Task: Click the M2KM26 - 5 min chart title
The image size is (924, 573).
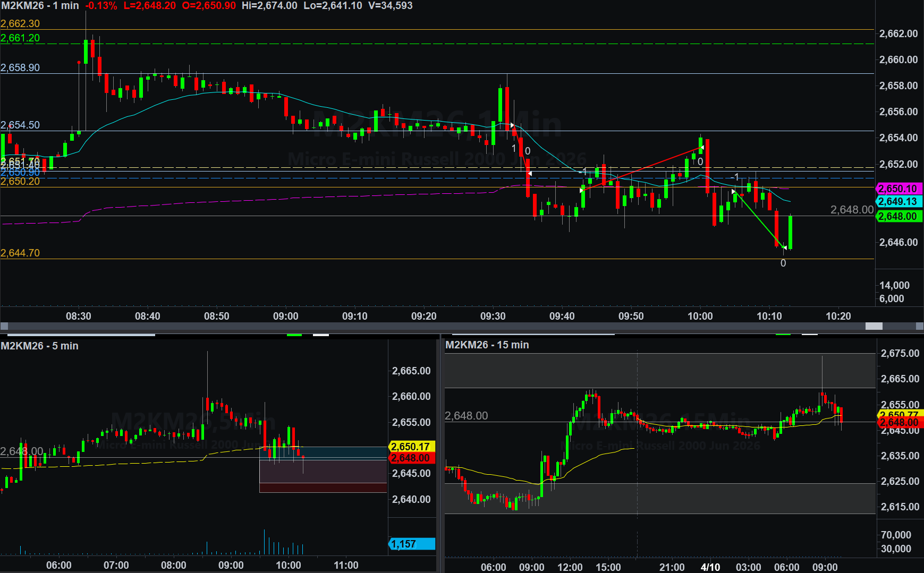Action: (40, 346)
